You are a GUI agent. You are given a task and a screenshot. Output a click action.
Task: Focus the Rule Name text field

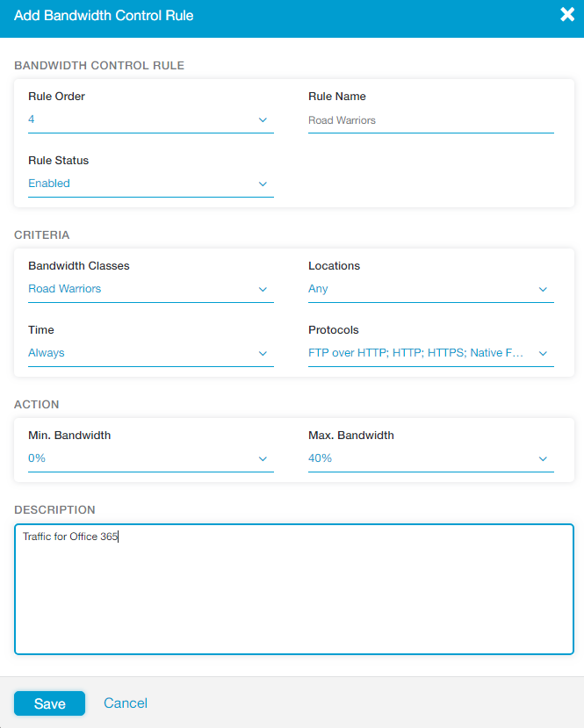tap(430, 120)
